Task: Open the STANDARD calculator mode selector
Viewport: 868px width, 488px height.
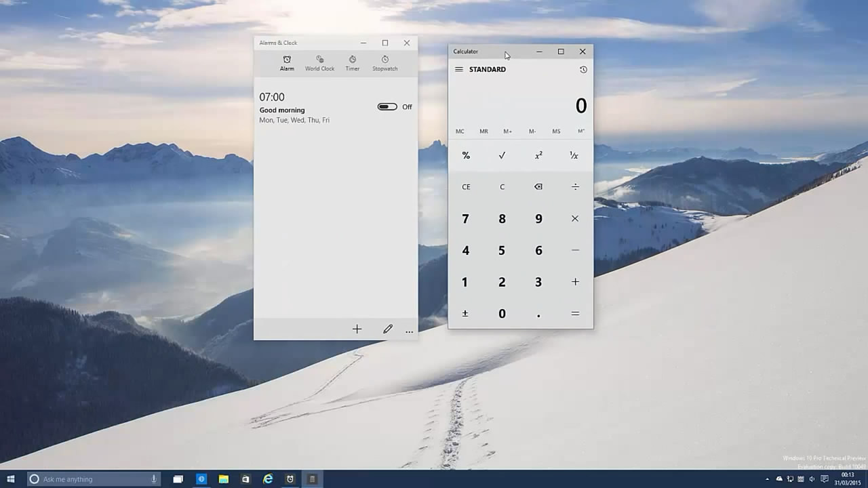Action: click(487, 69)
